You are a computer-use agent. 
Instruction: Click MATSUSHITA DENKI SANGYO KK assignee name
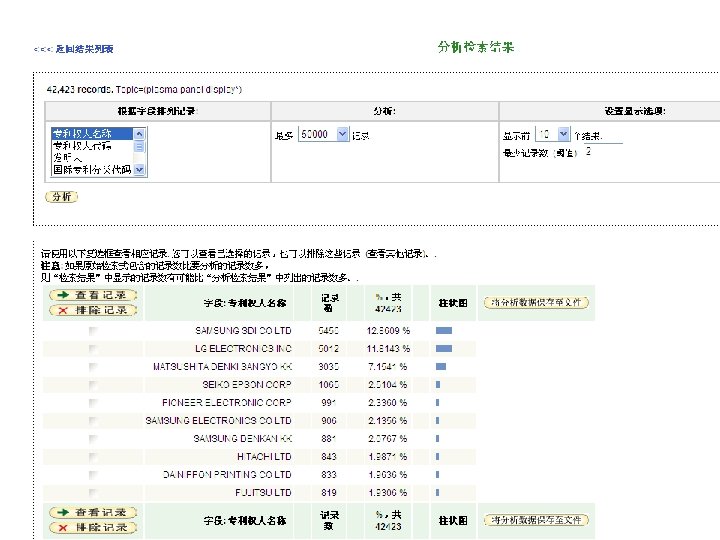coord(222,366)
